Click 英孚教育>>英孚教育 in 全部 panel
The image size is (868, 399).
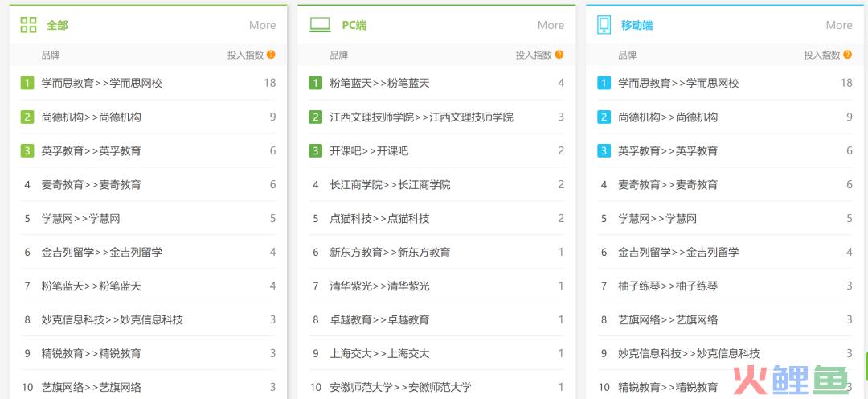click(x=92, y=150)
